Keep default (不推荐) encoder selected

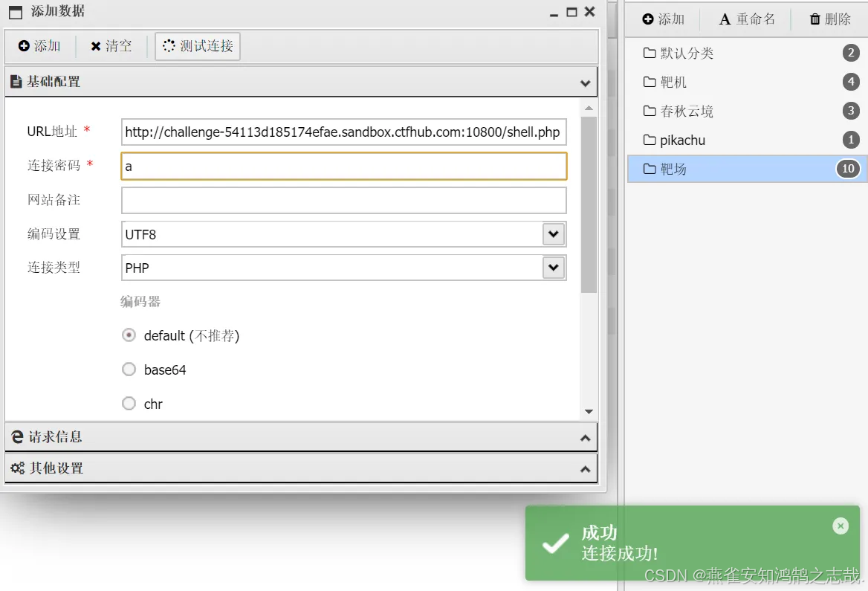(129, 335)
